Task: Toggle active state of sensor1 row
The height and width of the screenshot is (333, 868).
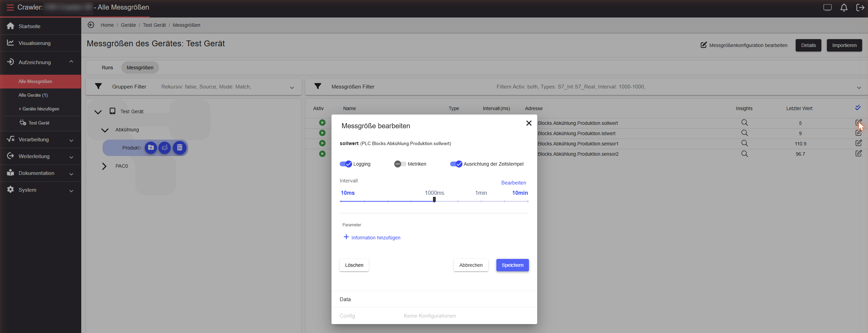Action: pos(322,143)
